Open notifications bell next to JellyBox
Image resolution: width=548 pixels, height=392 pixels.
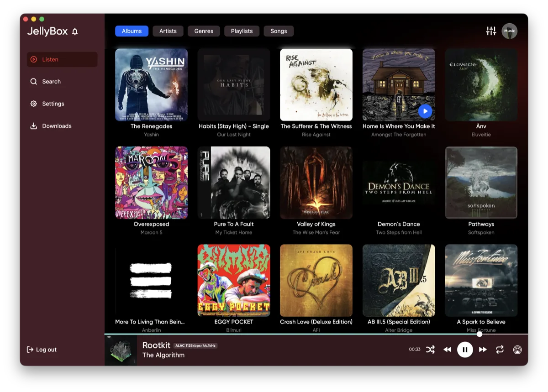click(x=75, y=31)
